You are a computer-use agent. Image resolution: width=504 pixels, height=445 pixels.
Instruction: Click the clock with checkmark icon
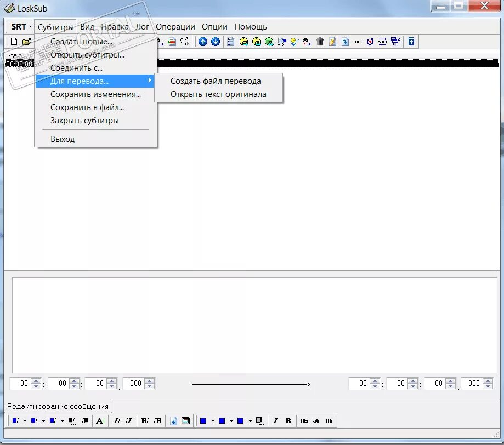click(x=295, y=42)
